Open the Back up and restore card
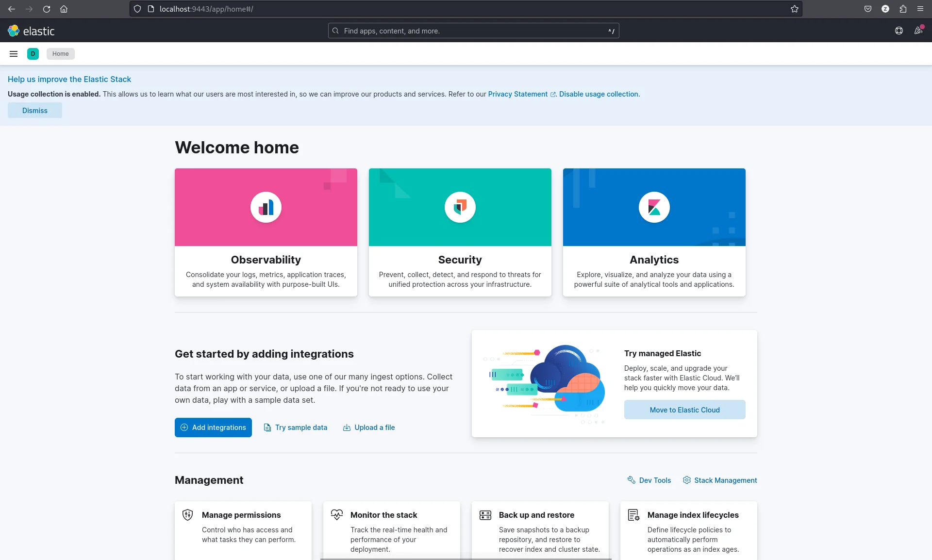932x560 pixels. point(540,530)
